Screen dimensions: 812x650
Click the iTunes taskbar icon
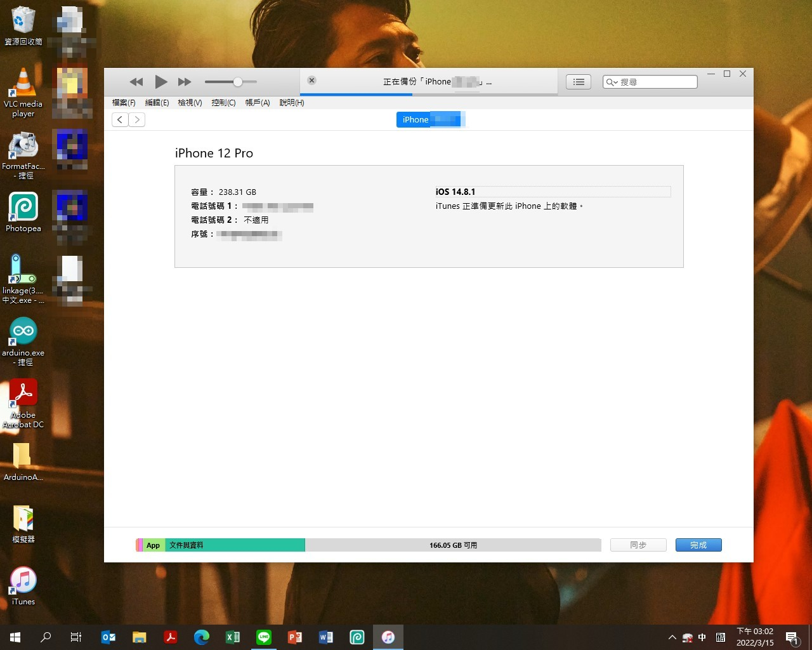(x=388, y=637)
